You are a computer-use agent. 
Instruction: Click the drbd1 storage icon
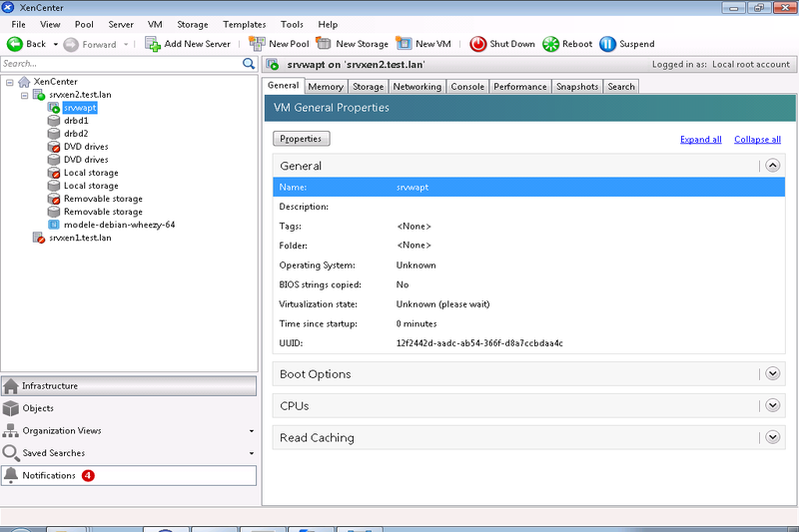click(54, 121)
